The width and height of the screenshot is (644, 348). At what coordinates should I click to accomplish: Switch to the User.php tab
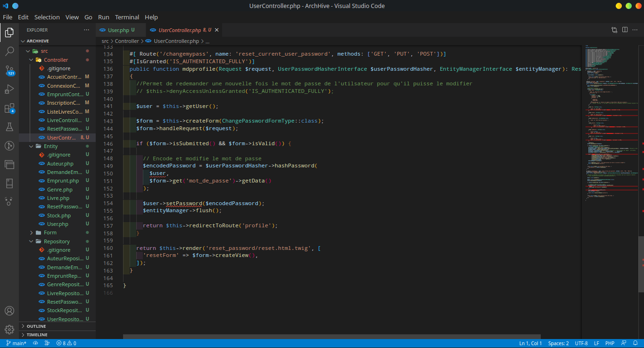(x=118, y=30)
